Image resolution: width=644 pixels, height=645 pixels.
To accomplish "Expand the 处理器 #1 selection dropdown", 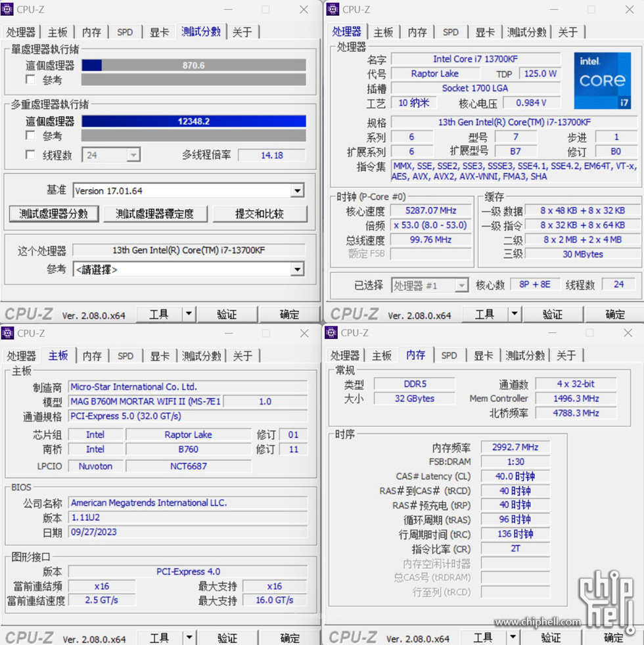I will pyautogui.click(x=462, y=285).
